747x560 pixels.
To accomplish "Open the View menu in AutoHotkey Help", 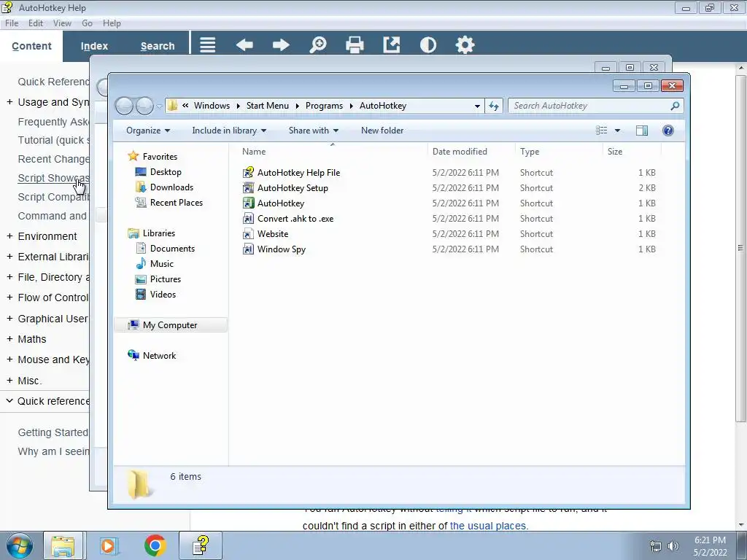I will point(62,23).
